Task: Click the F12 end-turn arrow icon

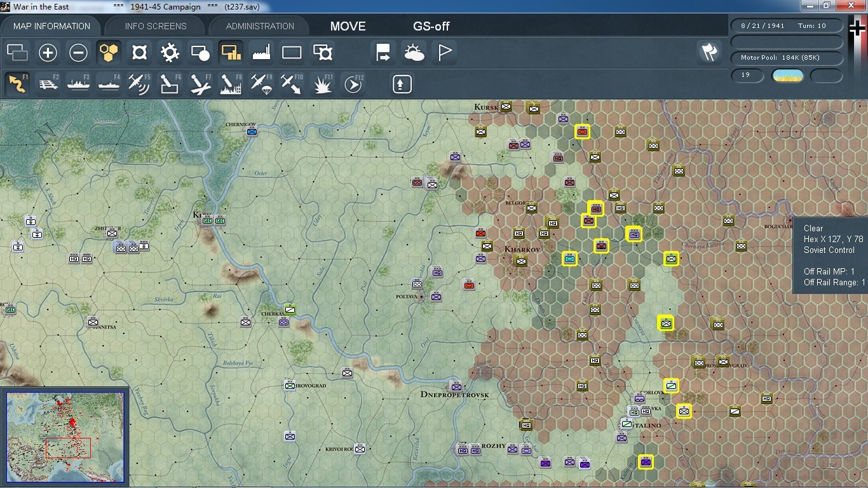Action: [353, 83]
